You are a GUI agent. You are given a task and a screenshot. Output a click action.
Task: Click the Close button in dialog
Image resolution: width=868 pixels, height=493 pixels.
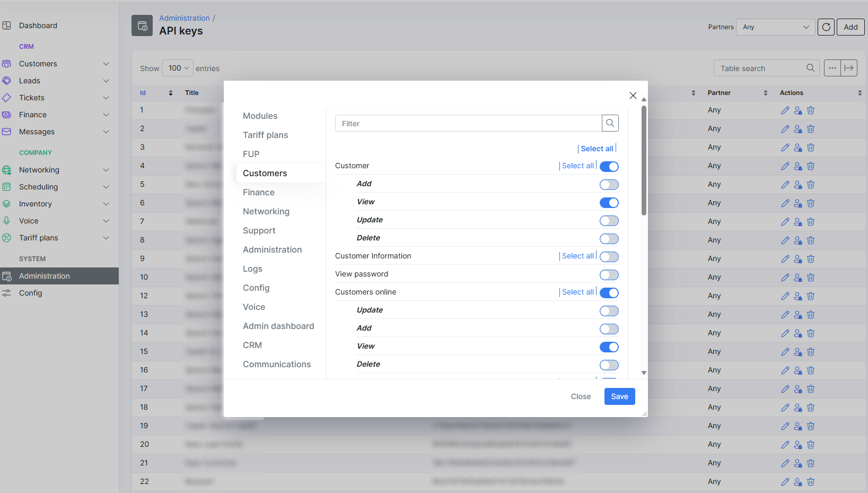[x=581, y=396]
